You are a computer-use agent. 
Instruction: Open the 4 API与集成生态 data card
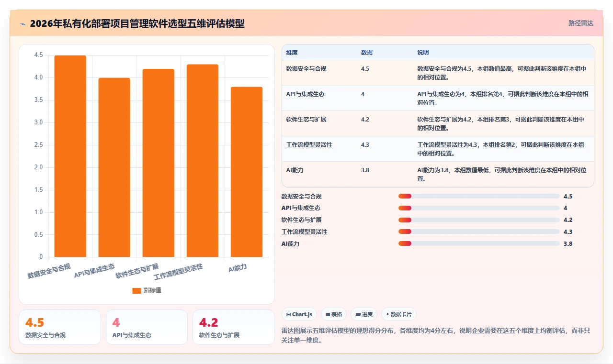(147, 327)
